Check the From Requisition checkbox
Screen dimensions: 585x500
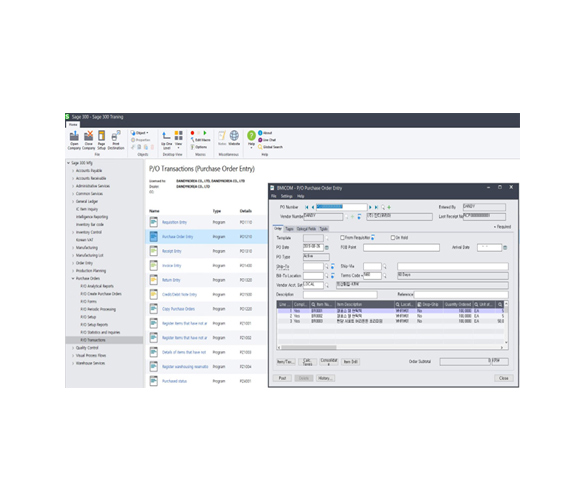coord(342,238)
